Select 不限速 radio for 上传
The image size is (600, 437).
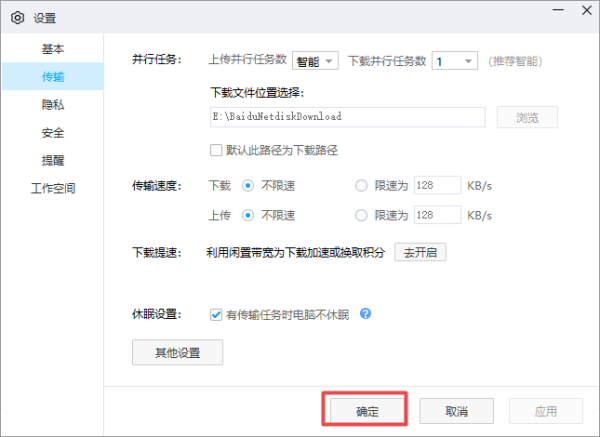tap(248, 215)
